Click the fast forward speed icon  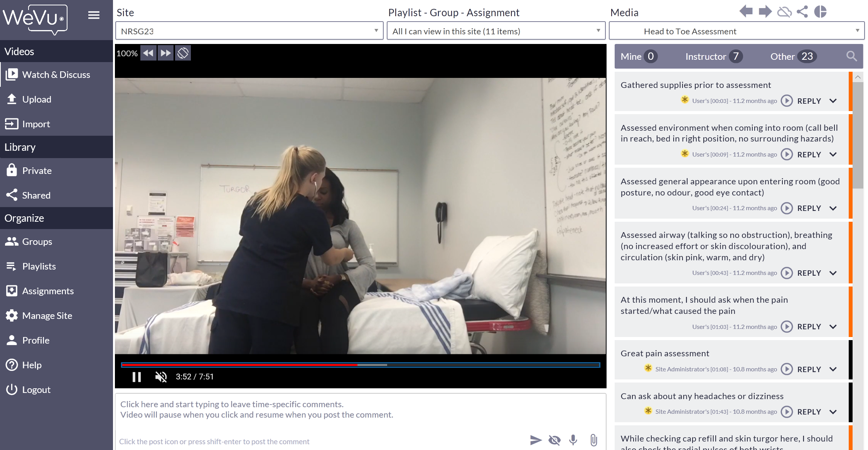(165, 53)
